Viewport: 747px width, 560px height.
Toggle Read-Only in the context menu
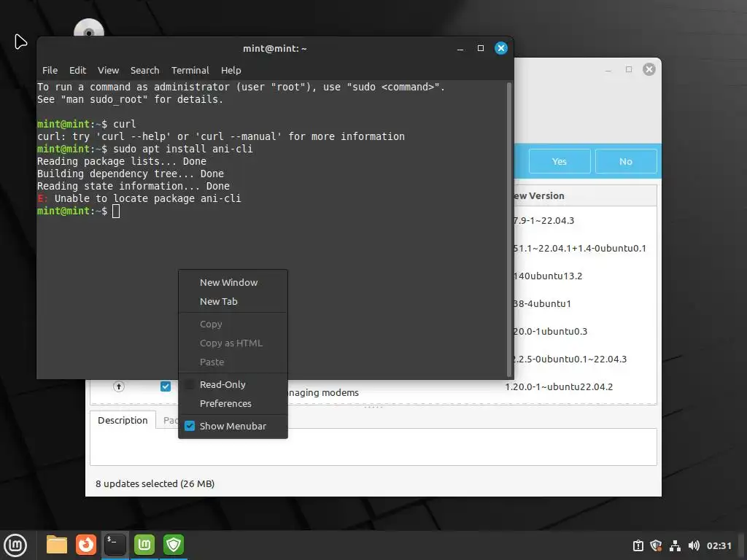point(233,384)
